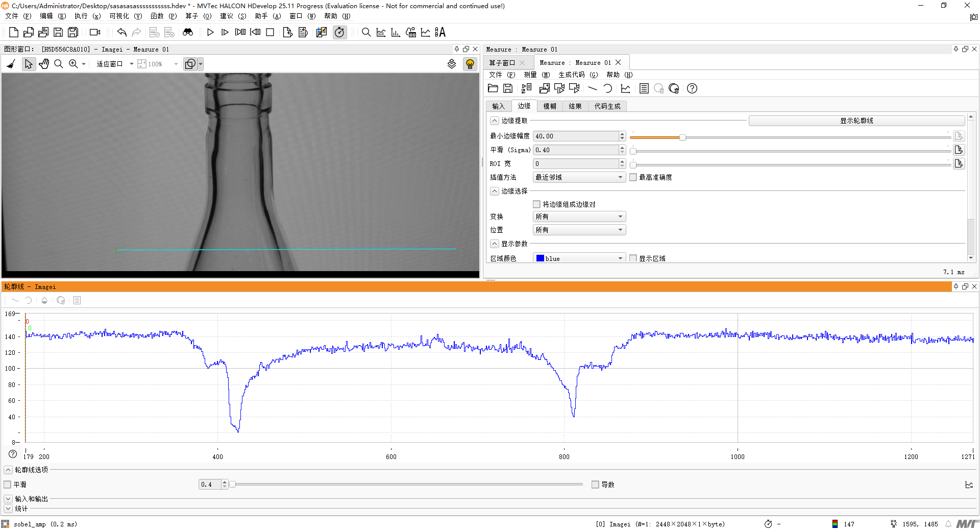Click the binoculars find icon in toolbar
980x531 pixels.
click(x=188, y=32)
